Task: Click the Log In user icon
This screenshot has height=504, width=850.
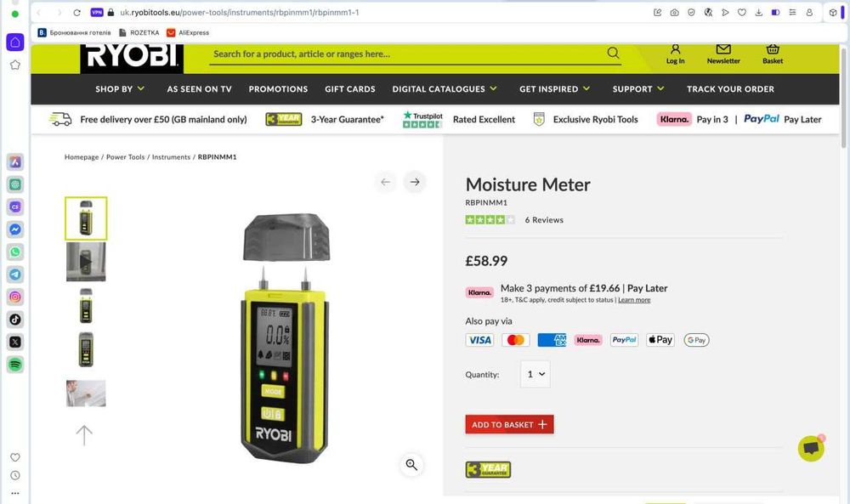Action: [675, 49]
